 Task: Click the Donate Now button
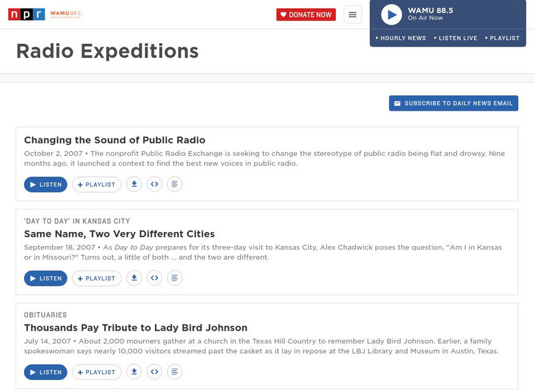coord(306,15)
